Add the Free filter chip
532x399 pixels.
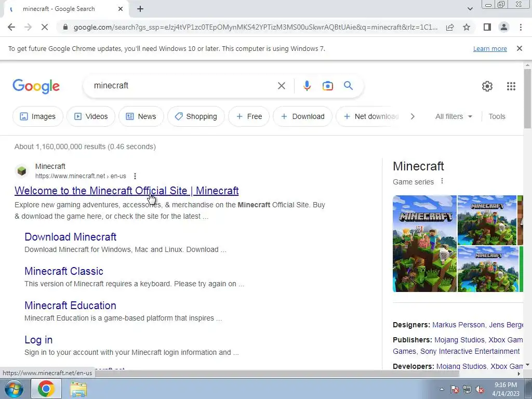tap(249, 116)
